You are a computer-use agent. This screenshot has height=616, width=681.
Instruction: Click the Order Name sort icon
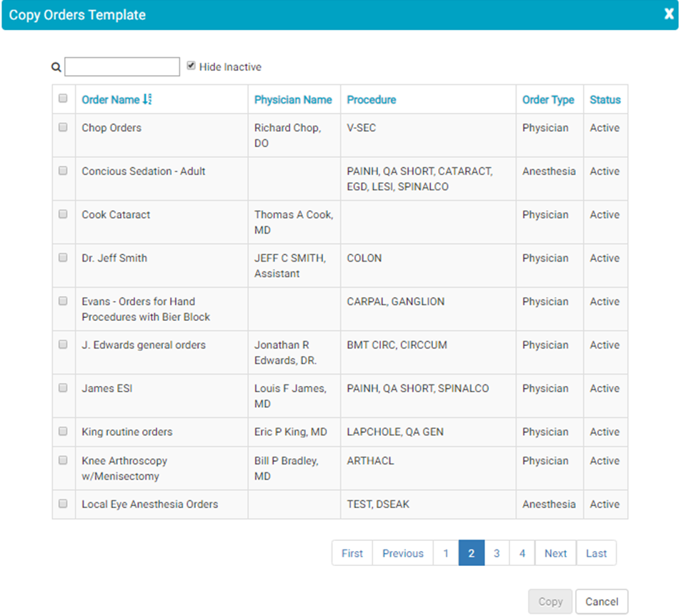(147, 100)
